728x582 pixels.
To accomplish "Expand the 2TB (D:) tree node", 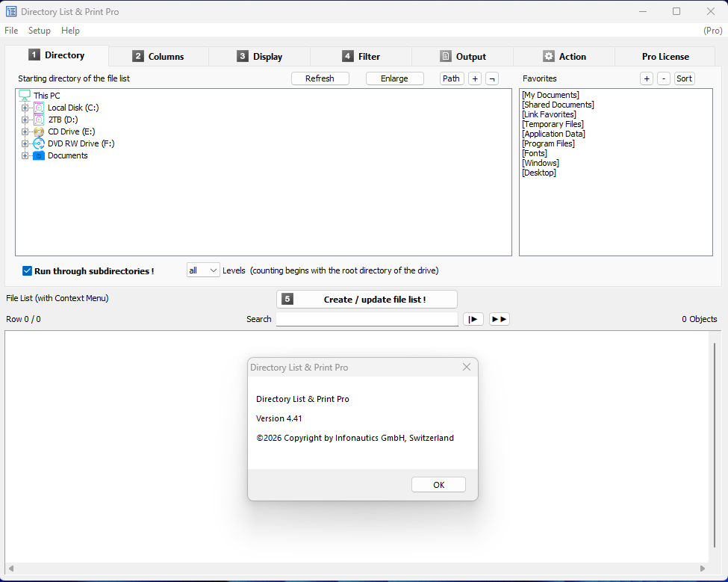I will 25,120.
